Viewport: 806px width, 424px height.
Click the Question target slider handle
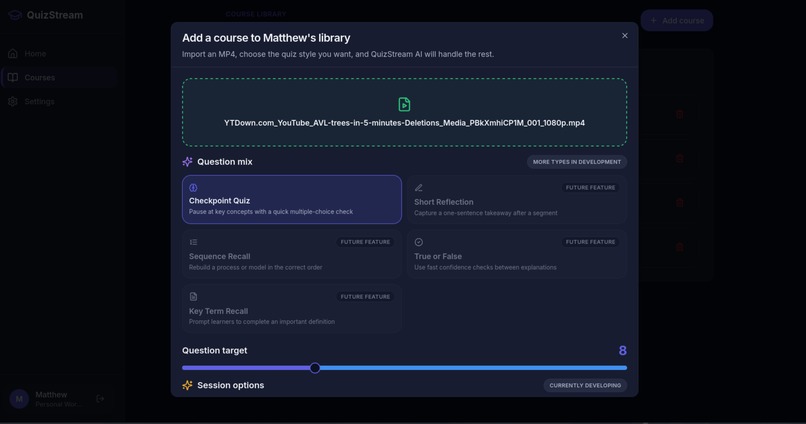tap(315, 367)
